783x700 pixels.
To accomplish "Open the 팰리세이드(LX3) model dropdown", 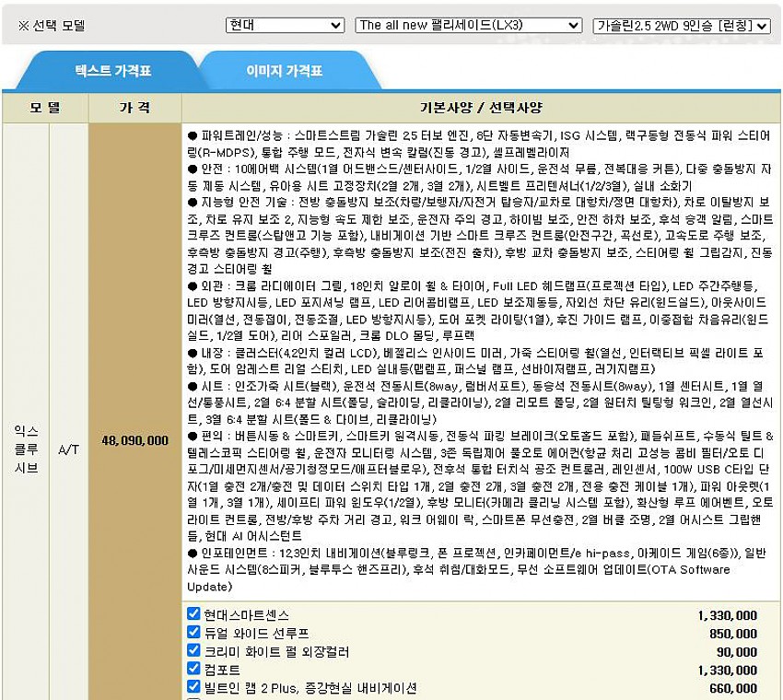I will coord(468,25).
